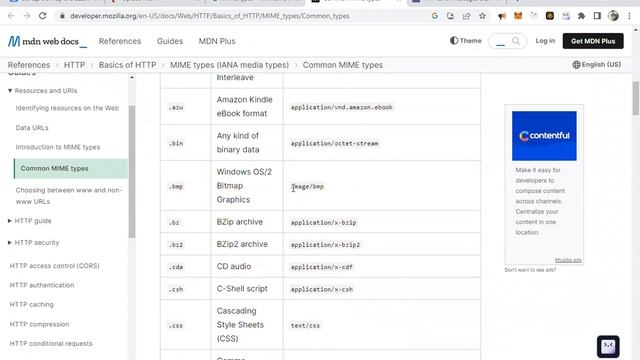Click References in the breadcrumb
The image size is (640, 360).
29,65
